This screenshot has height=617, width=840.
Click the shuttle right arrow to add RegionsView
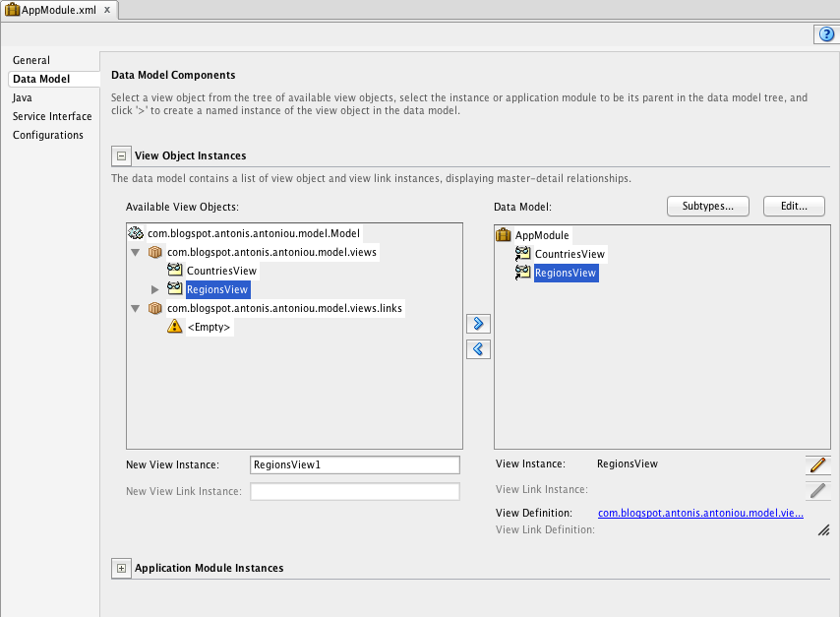pyautogui.click(x=478, y=323)
